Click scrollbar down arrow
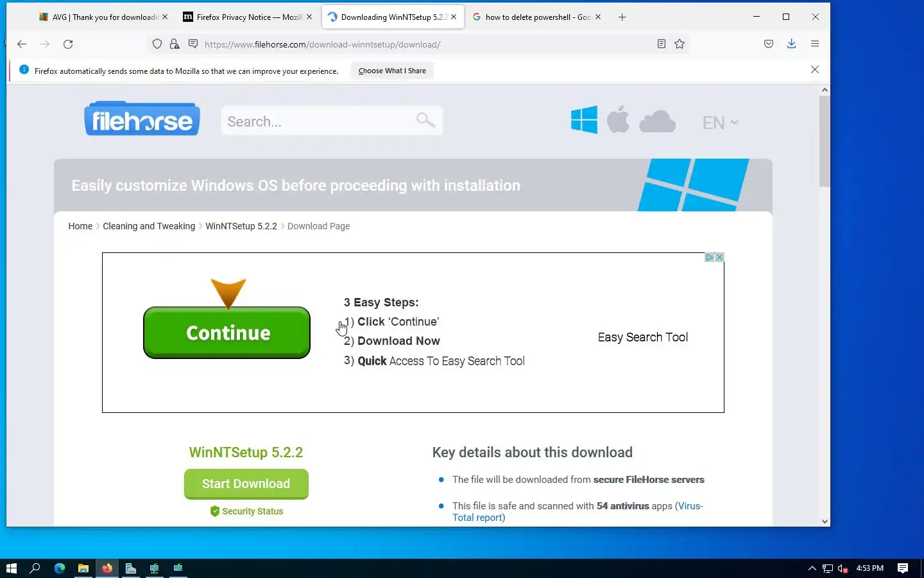The width and height of the screenshot is (924, 578). 825,521
